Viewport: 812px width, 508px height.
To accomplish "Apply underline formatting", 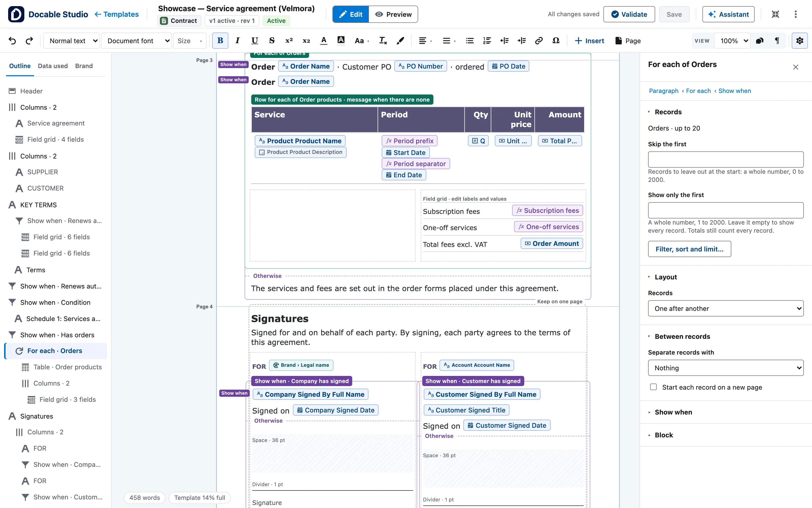I will pyautogui.click(x=255, y=41).
